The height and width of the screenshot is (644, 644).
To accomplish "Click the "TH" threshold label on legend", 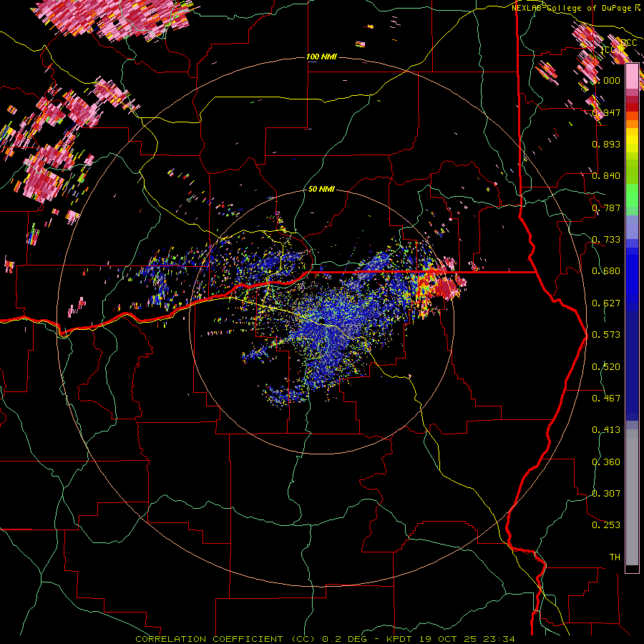I will pyautogui.click(x=615, y=557).
